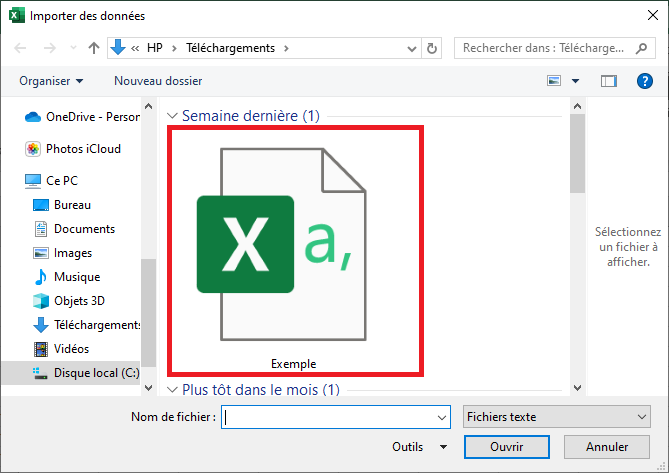This screenshot has height=473, width=669.
Task: Click the Forward navigation arrow
Action: [50, 48]
